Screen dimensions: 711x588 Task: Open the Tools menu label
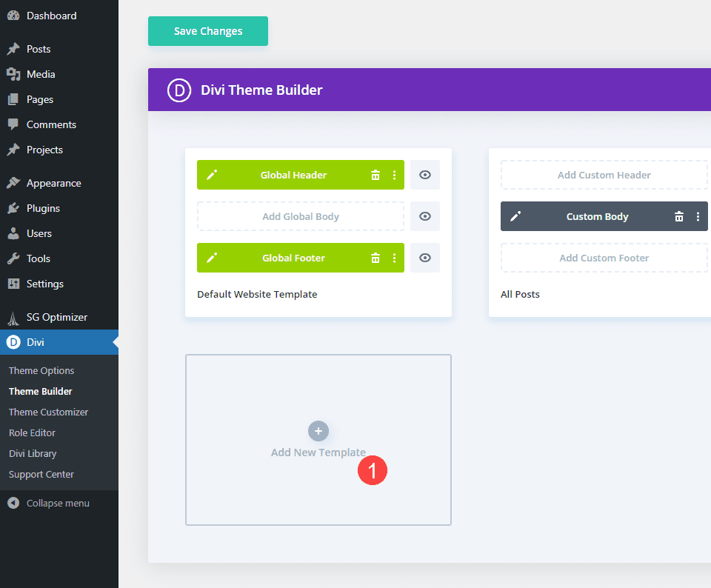pyautogui.click(x=38, y=258)
